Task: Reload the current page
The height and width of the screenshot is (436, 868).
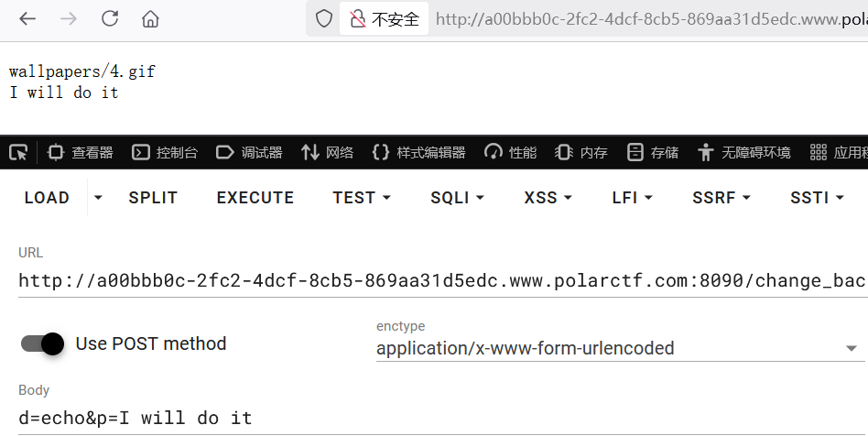Action: click(x=110, y=18)
